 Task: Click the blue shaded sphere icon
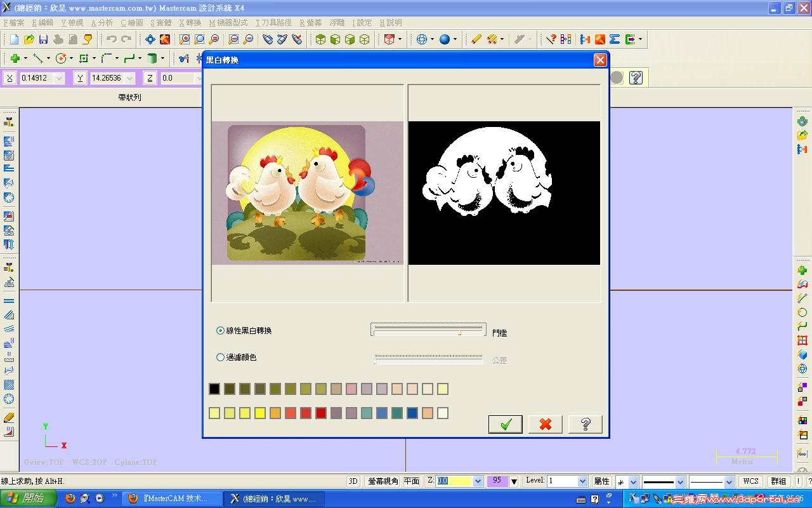click(445, 39)
